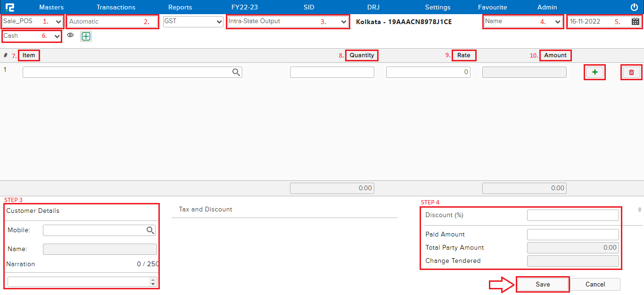Click search magnifier in Mobile field

(x=150, y=230)
